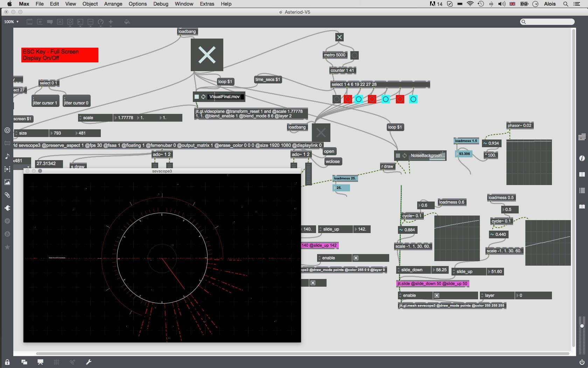Open the audio browser music-note icon

click(7, 156)
